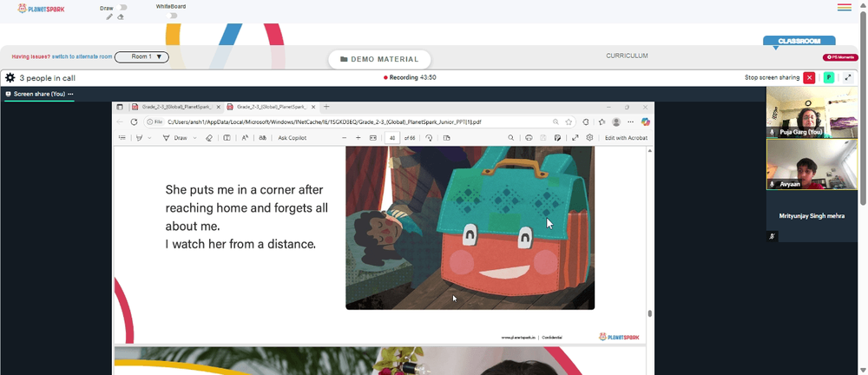Image resolution: width=868 pixels, height=375 pixels.
Task: Open the hamburger menu at top right
Action: (845, 7)
